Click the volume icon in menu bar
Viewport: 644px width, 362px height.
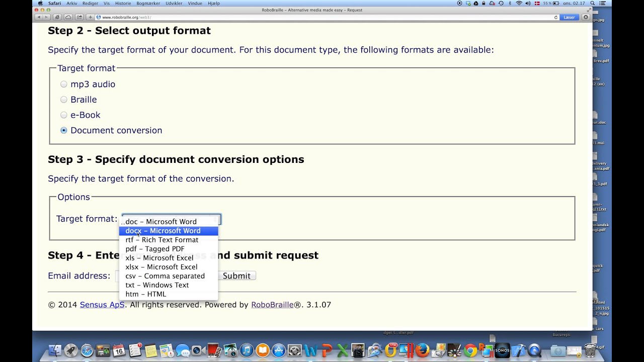(527, 3)
